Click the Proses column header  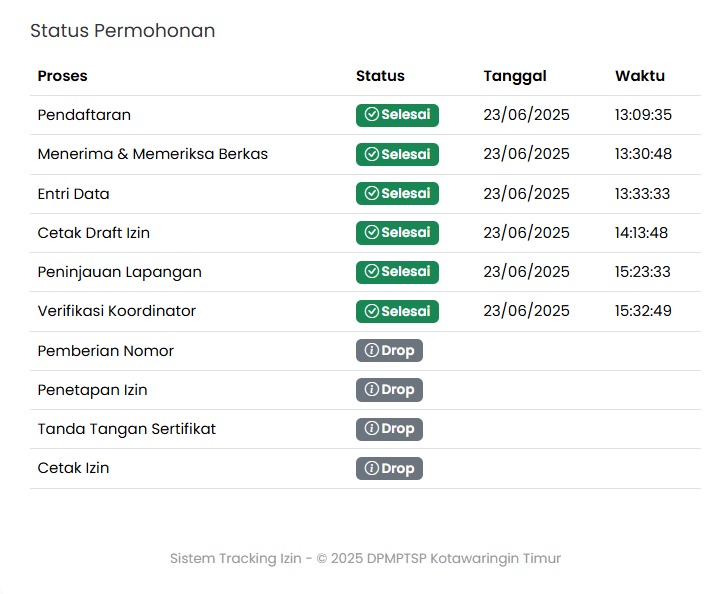62,76
